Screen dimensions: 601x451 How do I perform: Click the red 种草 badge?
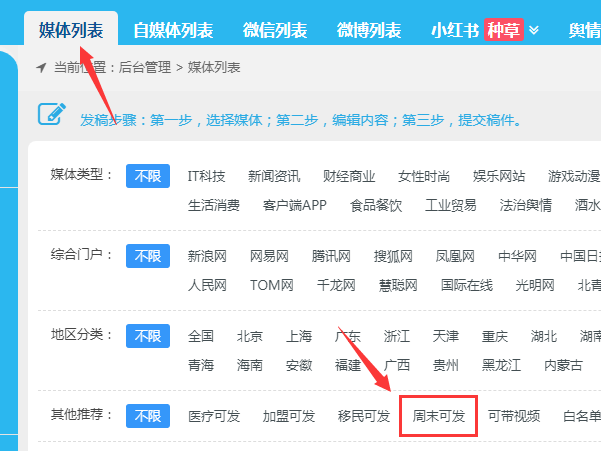click(x=503, y=30)
